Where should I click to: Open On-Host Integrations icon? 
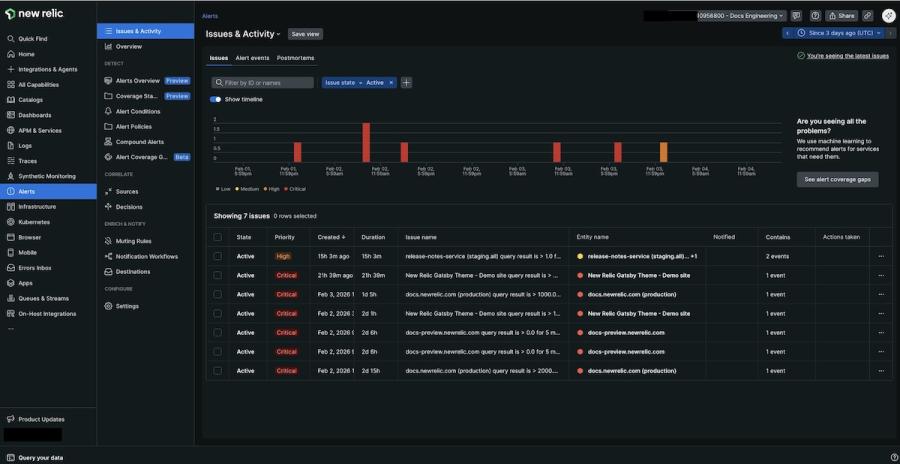(10, 314)
